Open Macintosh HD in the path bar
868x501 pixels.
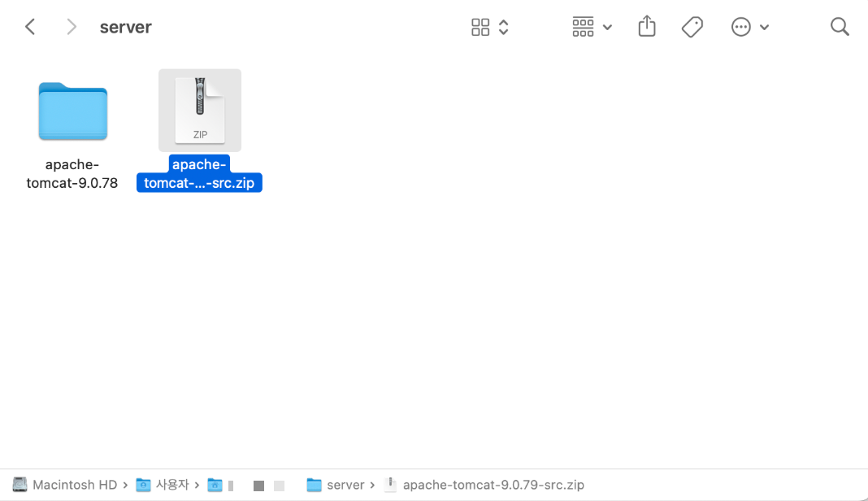point(65,485)
